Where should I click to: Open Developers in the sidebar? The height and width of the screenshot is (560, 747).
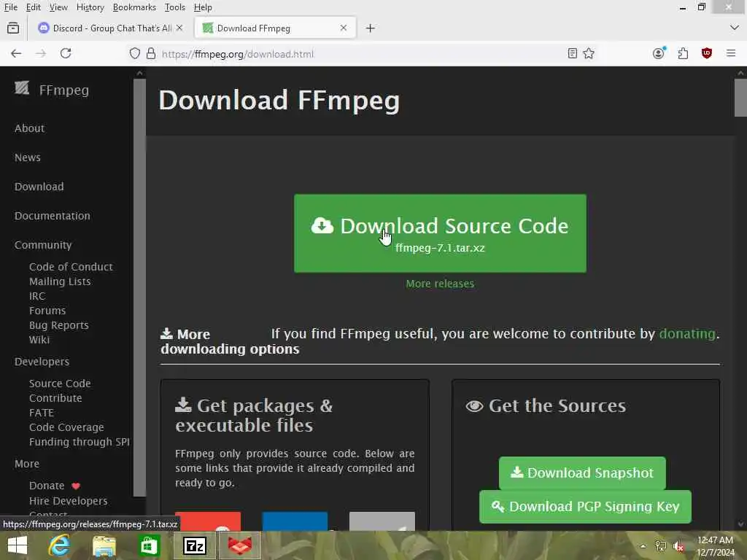tap(42, 362)
